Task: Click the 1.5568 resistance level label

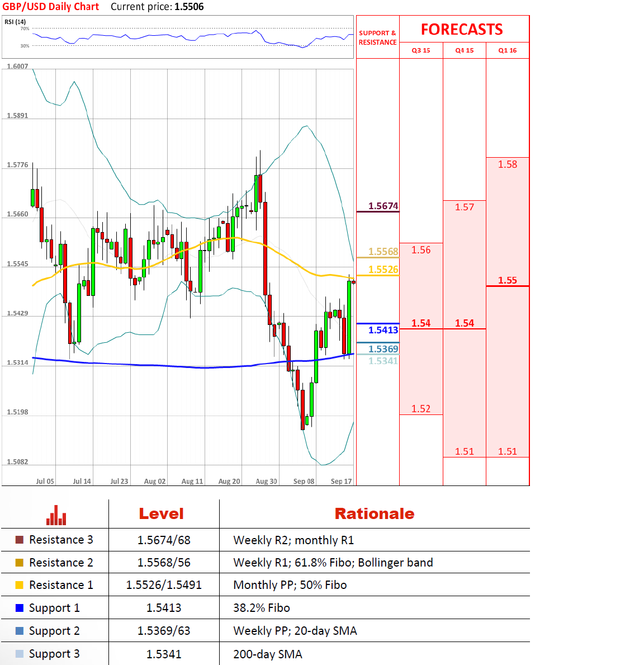Action: pos(383,252)
